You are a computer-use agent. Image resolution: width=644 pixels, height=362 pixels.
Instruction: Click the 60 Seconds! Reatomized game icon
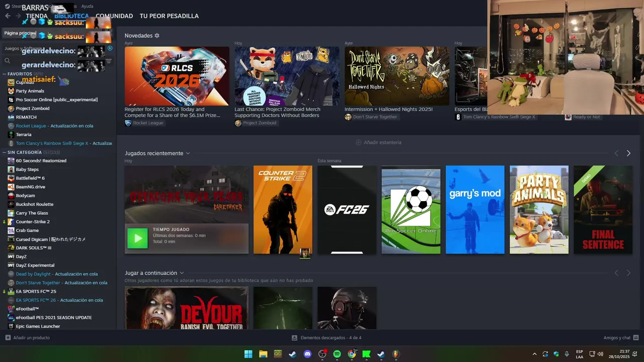tap(11, 161)
